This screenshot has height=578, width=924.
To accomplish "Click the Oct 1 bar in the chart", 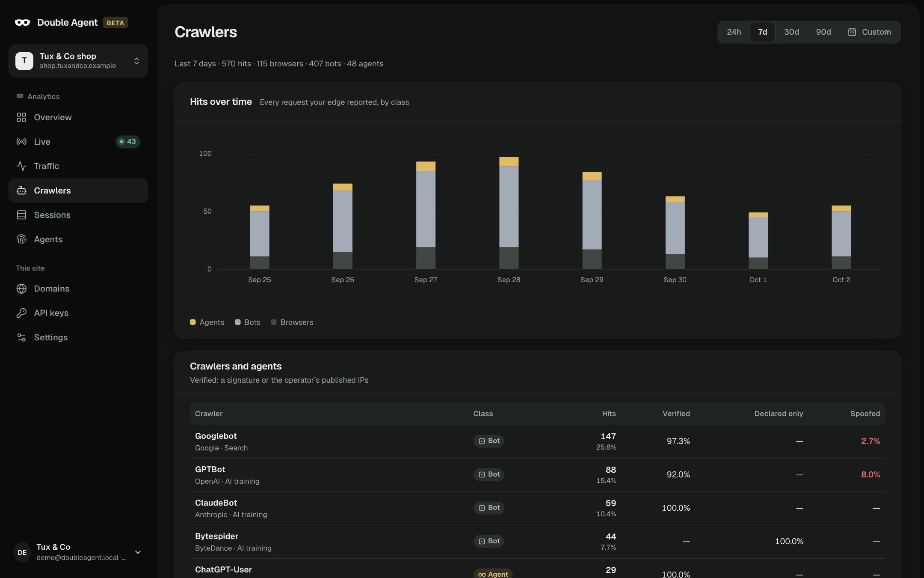I will [x=758, y=241].
